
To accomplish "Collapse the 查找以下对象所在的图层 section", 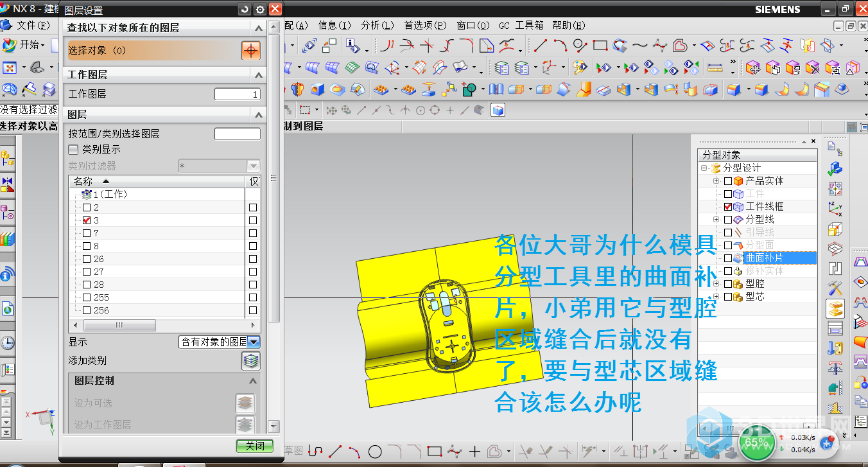I will (x=258, y=28).
